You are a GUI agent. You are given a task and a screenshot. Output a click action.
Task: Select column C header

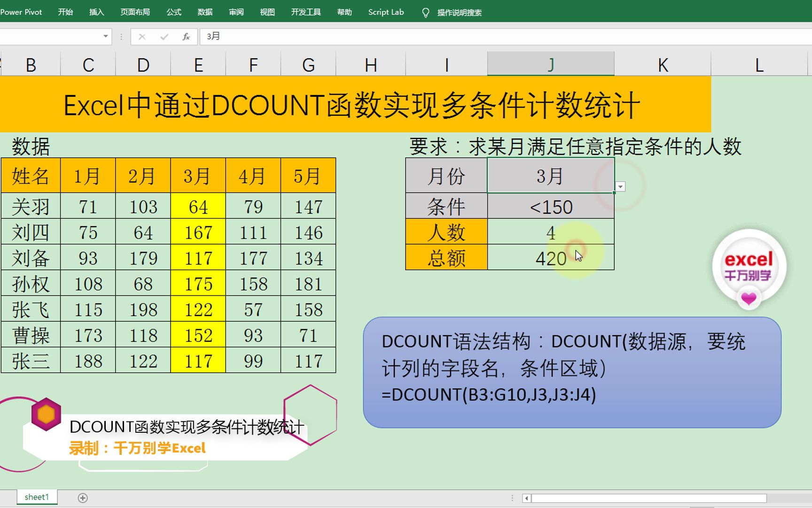tap(88, 64)
